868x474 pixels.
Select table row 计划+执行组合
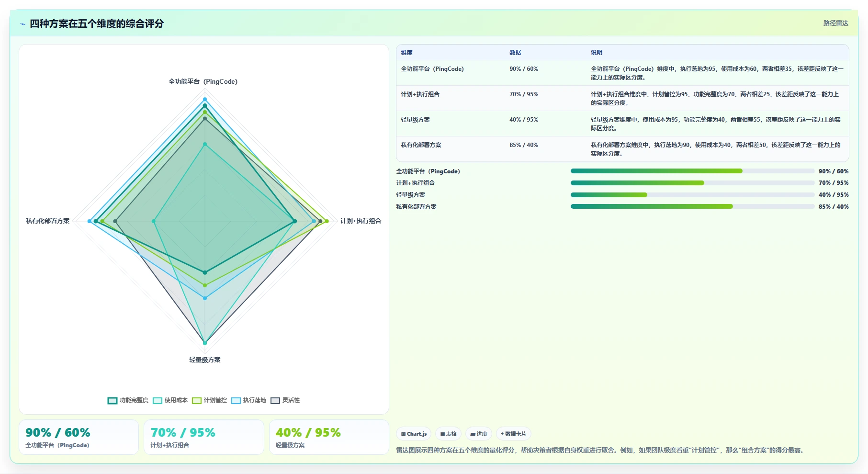coord(622,98)
